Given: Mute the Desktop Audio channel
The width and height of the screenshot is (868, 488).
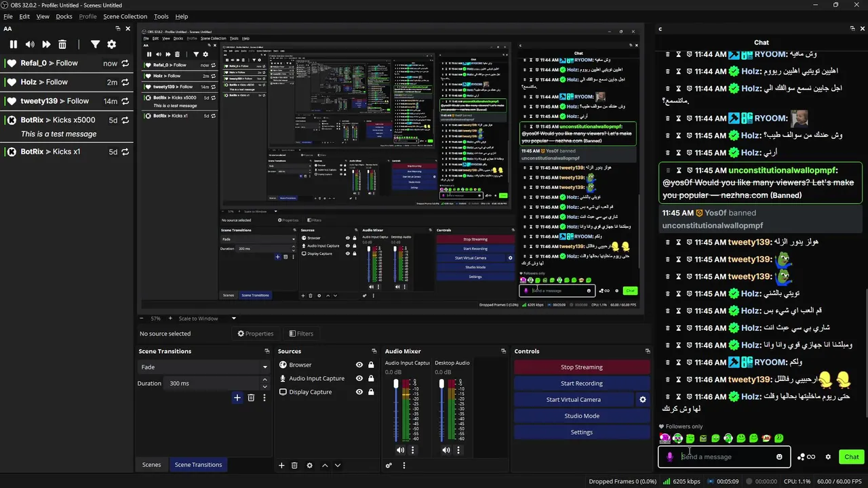Looking at the screenshot, I should [446, 450].
